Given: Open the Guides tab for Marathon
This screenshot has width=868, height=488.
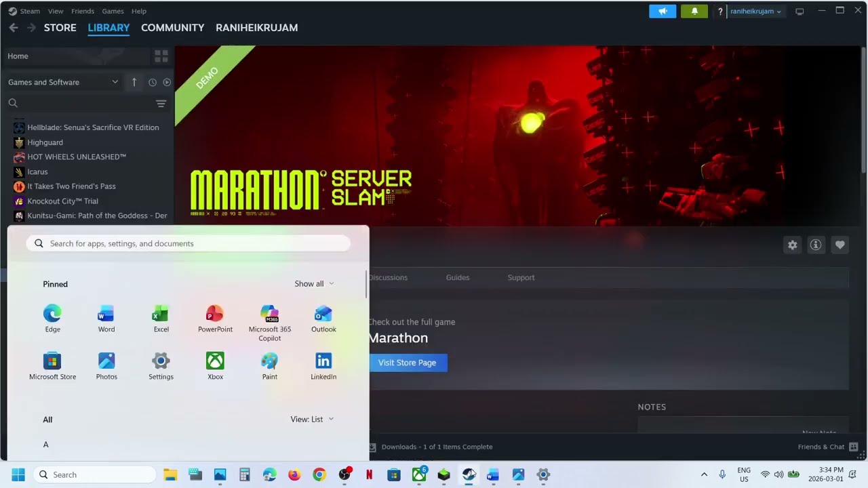Looking at the screenshot, I should pyautogui.click(x=458, y=277).
